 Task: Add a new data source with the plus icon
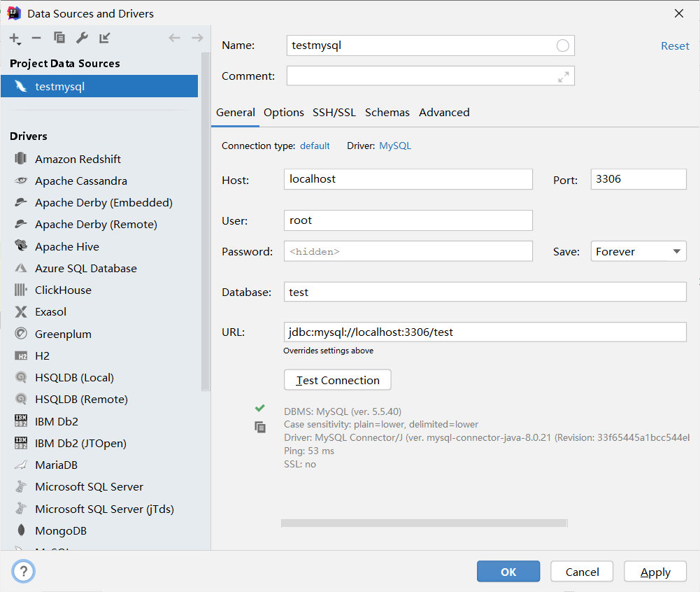15,38
